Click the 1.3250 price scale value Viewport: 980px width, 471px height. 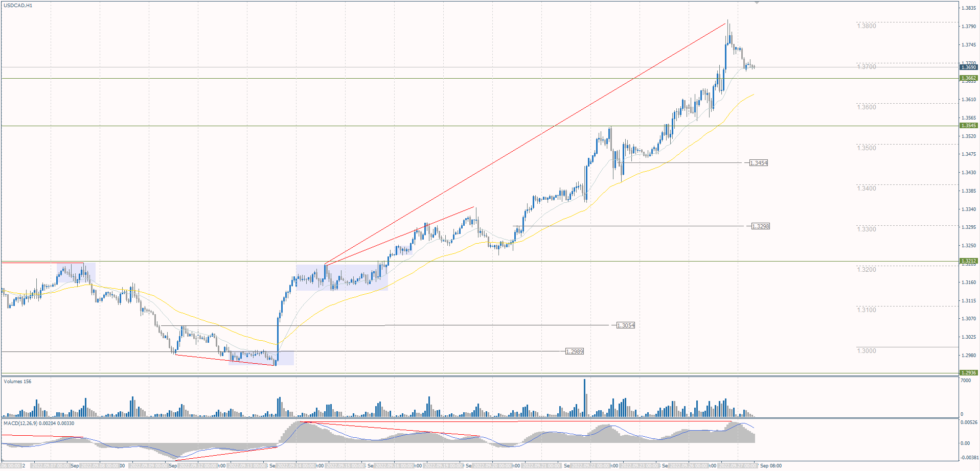tap(969, 246)
